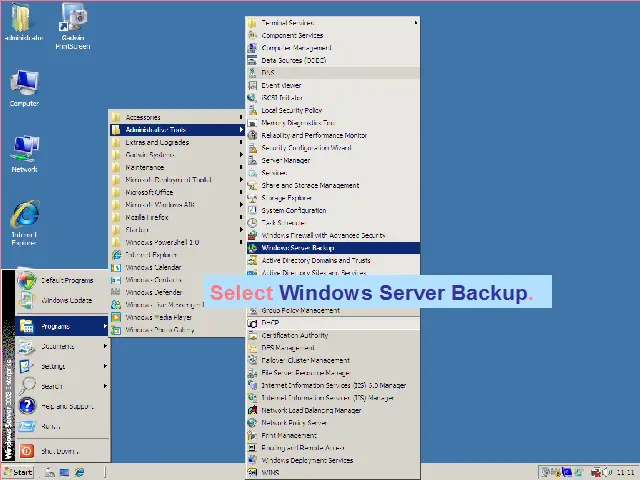
Task: Expand Windows PowerShell 1.0 submenu arrow
Action: (x=241, y=242)
